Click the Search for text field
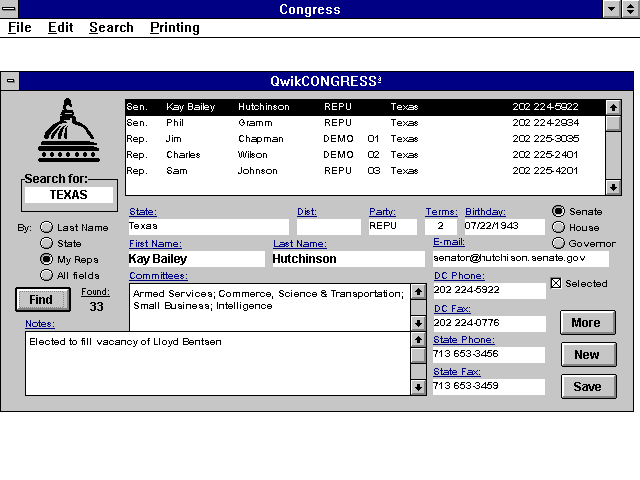Screen dimensions: 640x480 [69, 195]
